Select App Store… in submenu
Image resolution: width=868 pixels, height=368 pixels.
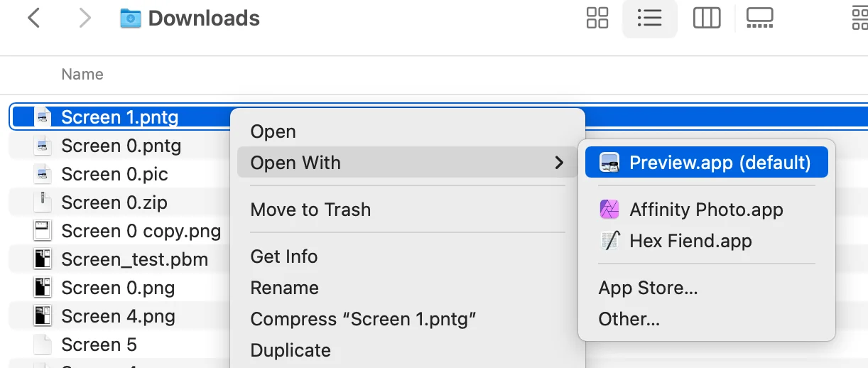[x=648, y=288]
